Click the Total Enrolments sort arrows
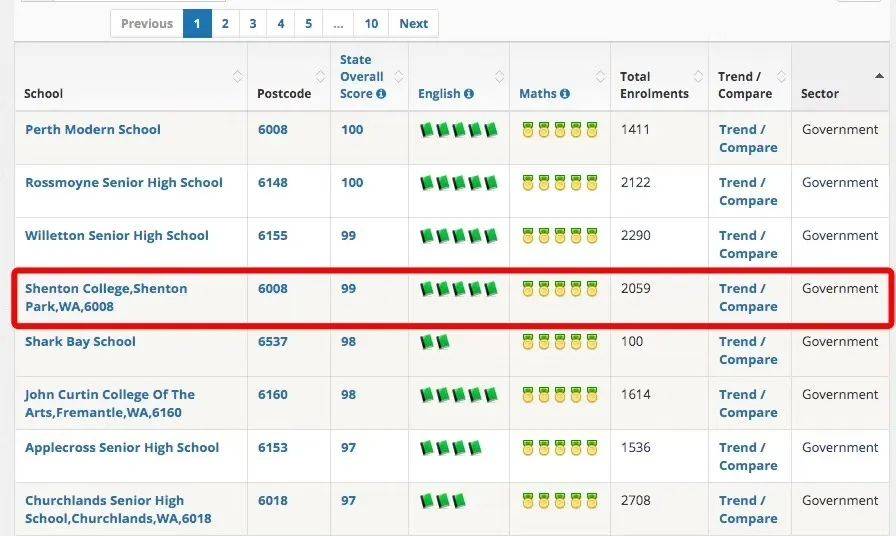The width and height of the screenshot is (896, 536). click(698, 77)
